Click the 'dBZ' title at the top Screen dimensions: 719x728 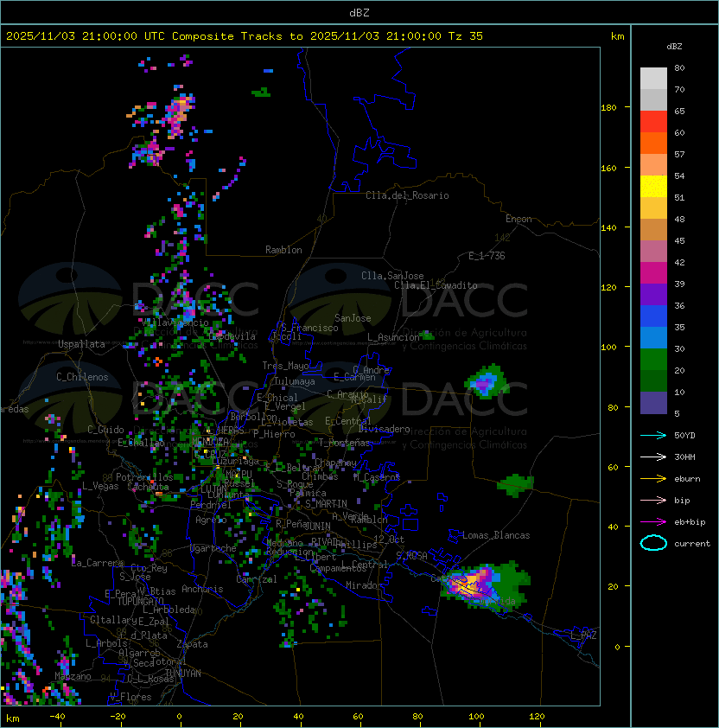coord(359,13)
